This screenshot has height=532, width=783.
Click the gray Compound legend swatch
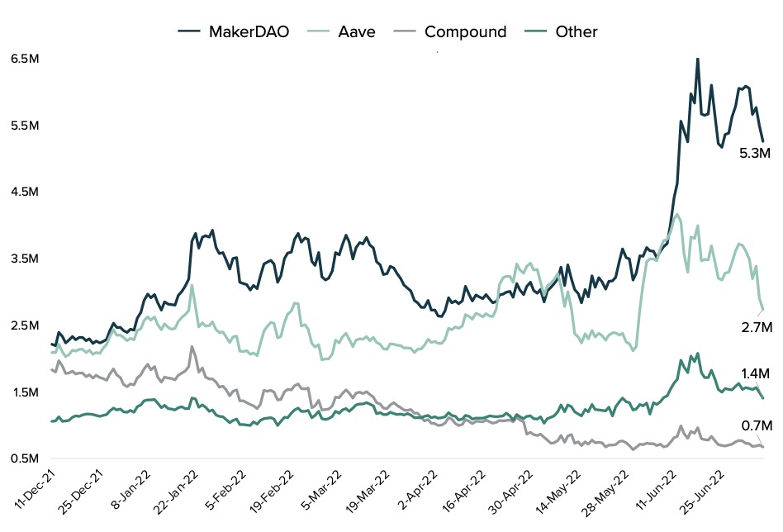point(403,32)
